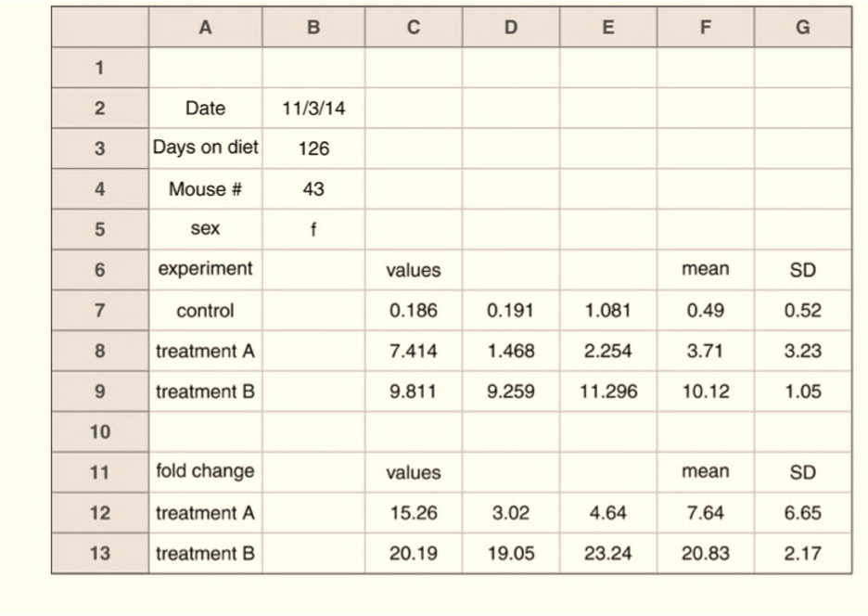The height and width of the screenshot is (616, 868).
Task: Click the sex value cell f
Action: coord(313,230)
